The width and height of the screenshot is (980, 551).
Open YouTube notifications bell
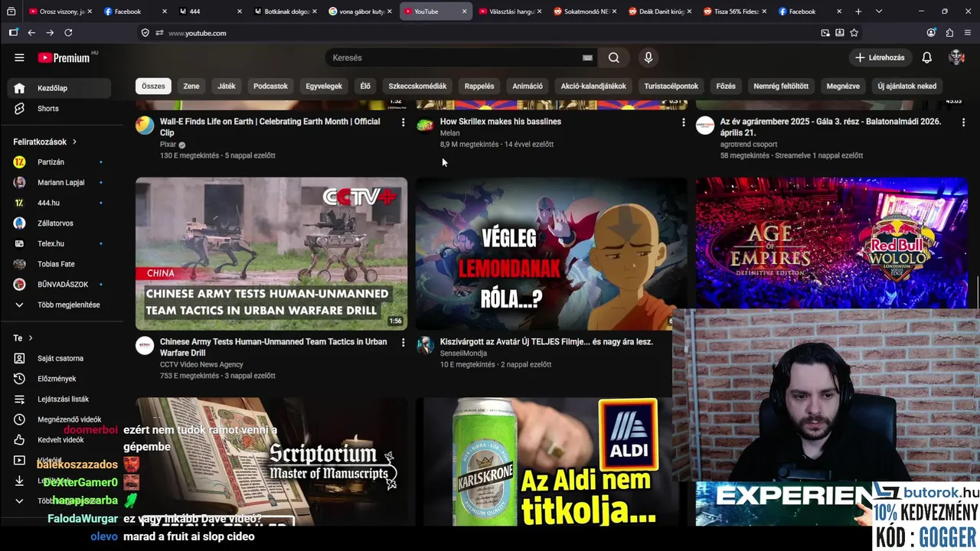tap(926, 57)
